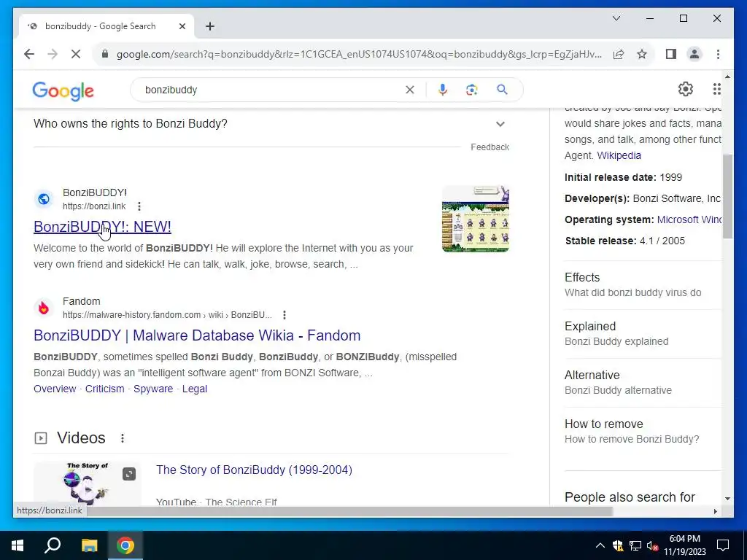Click the scroll down arrow
This screenshot has width=747, height=560.
click(727, 499)
